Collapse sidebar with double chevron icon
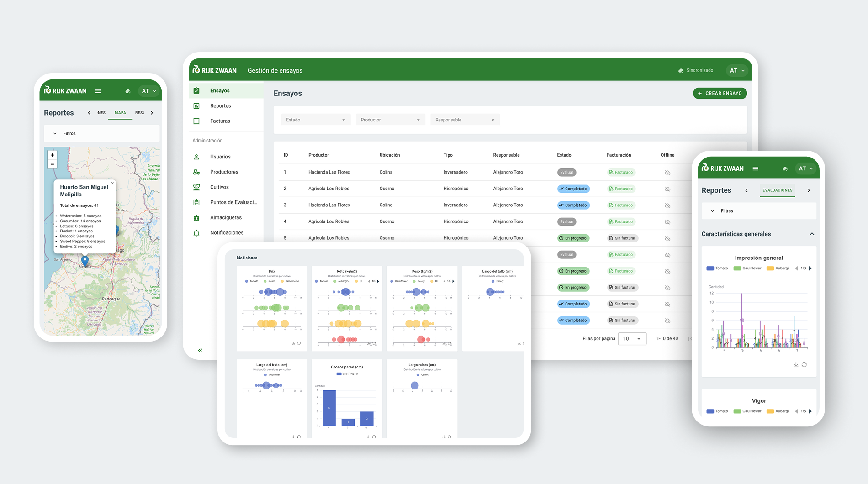Screen dimensions: 868x484 click(200, 351)
